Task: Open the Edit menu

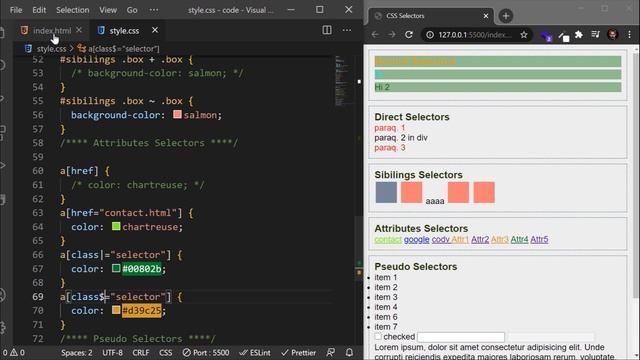Action: [39, 10]
